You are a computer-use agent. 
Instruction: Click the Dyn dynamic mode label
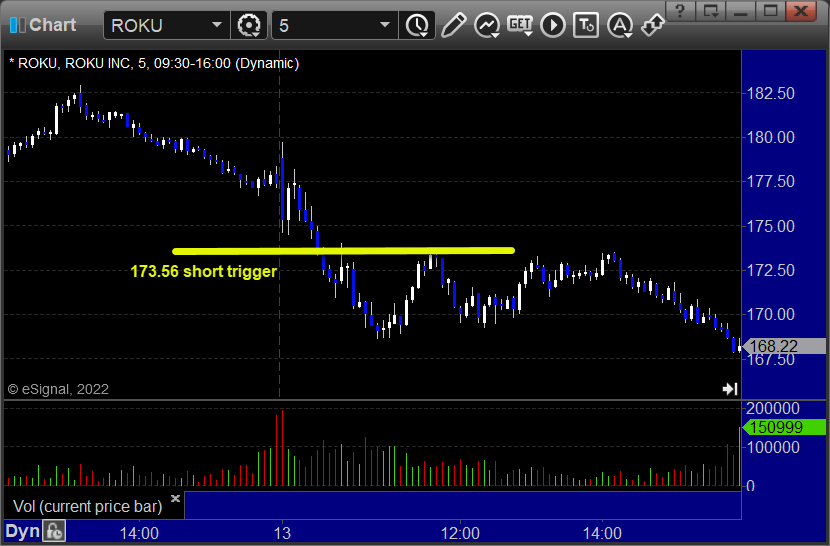23,531
